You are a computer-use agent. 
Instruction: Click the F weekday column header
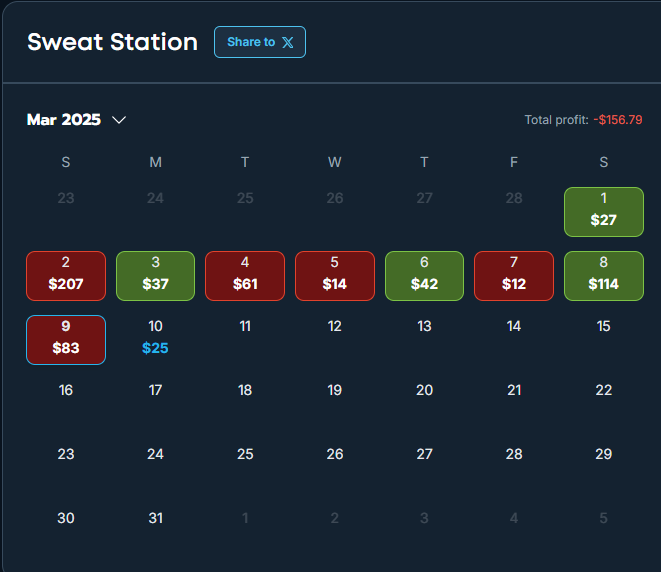(514, 162)
